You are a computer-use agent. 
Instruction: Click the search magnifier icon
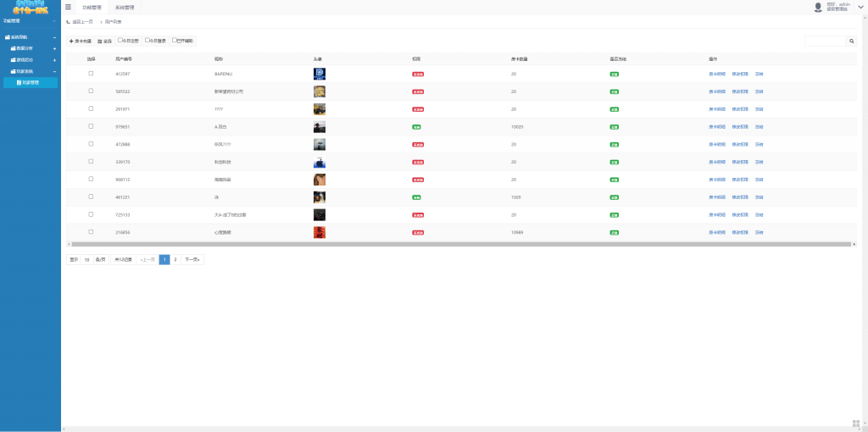click(851, 41)
